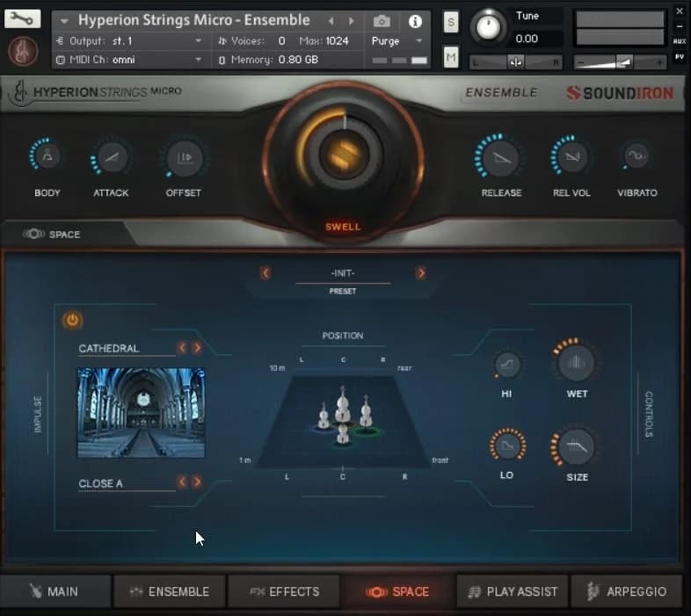Open the instrument info button
This screenshot has height=616, width=691.
(x=415, y=21)
